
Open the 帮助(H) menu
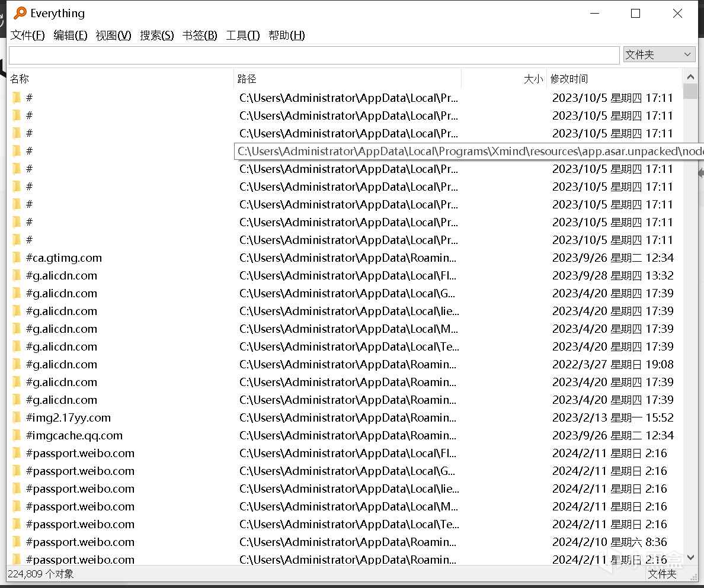286,36
